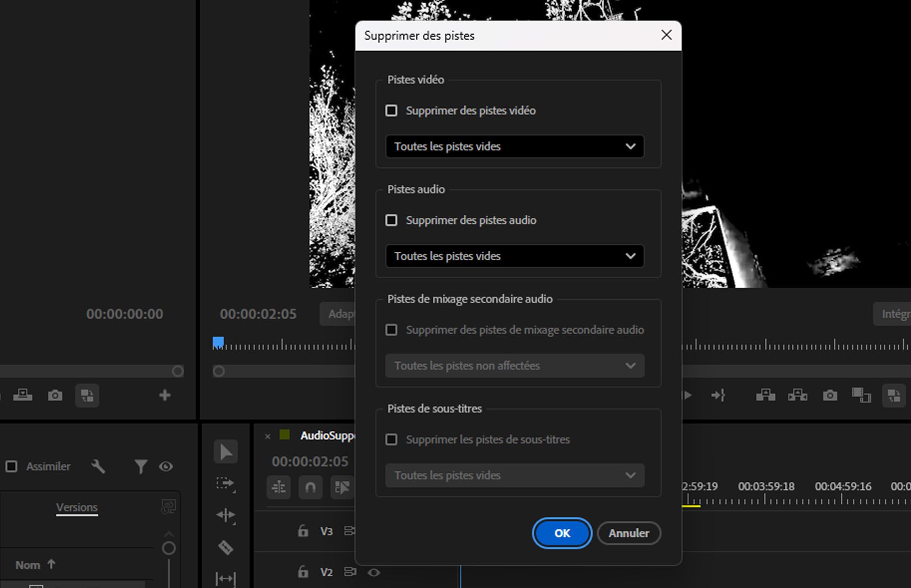Open the subtitle tracks selection dropdown
Image resolution: width=911 pixels, height=588 pixels.
click(x=514, y=475)
